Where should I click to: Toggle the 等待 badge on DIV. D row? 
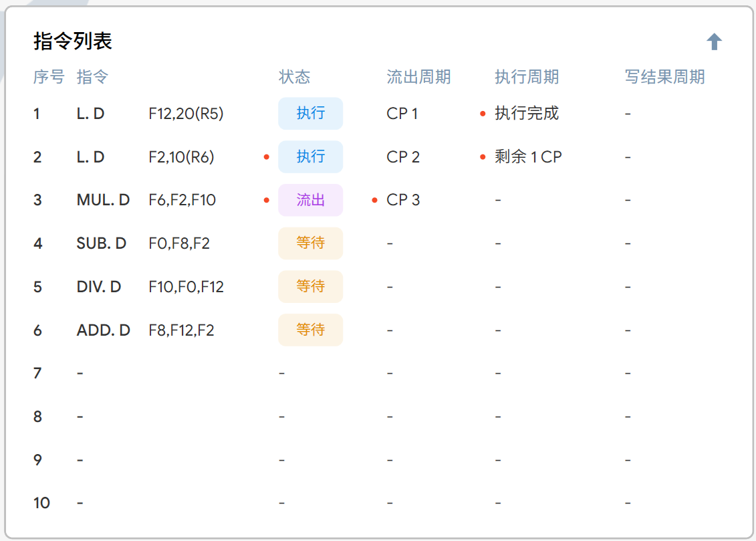pos(310,286)
